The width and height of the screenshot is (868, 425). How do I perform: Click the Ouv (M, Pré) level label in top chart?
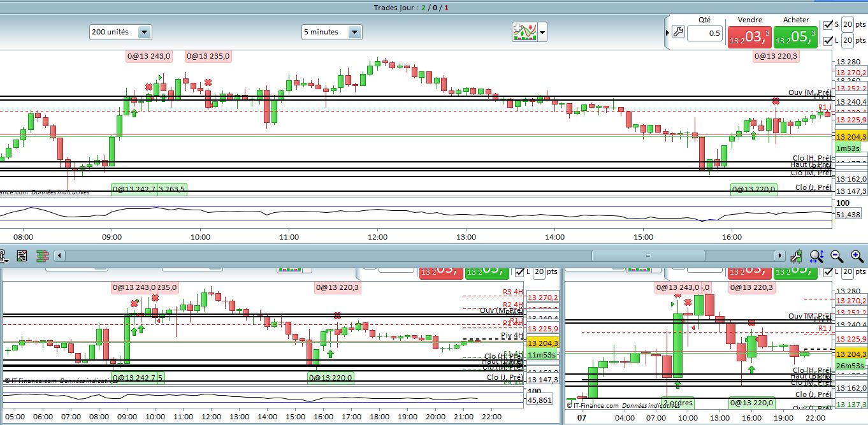(x=809, y=92)
